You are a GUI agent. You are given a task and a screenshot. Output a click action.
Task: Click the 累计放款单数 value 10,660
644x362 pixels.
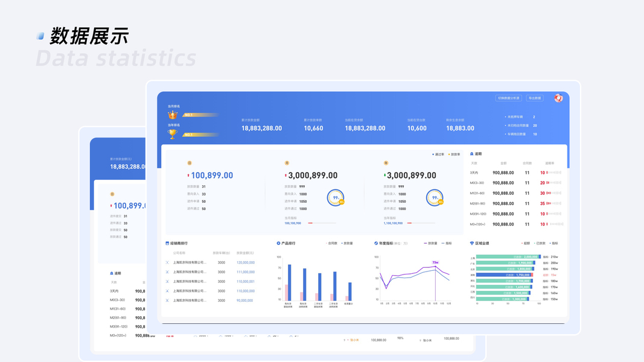pyautogui.click(x=313, y=129)
